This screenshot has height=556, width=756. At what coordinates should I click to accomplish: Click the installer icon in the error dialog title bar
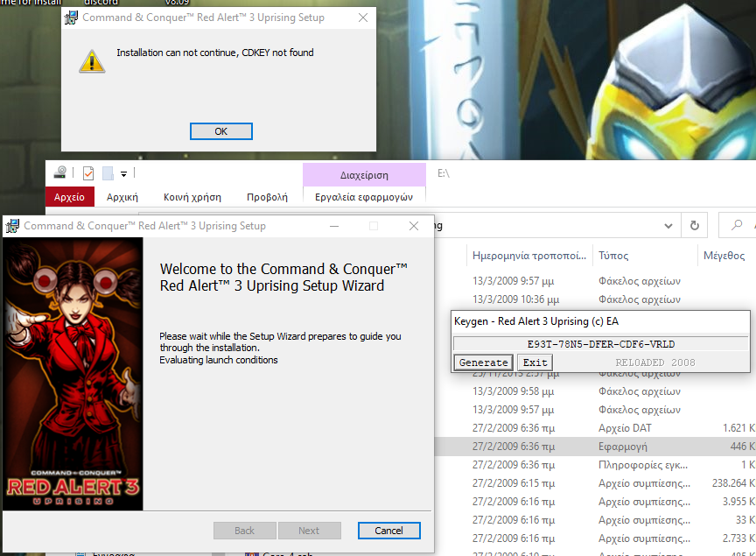click(x=72, y=18)
